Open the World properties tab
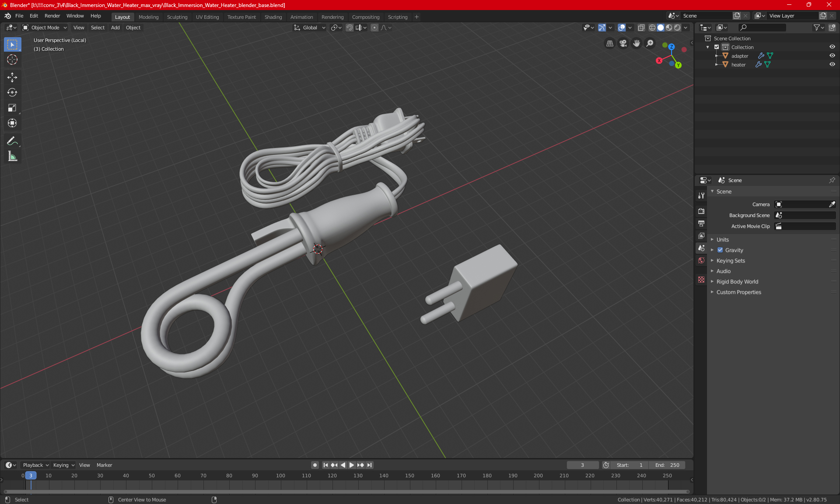The width and height of the screenshot is (840, 504). coord(701,260)
